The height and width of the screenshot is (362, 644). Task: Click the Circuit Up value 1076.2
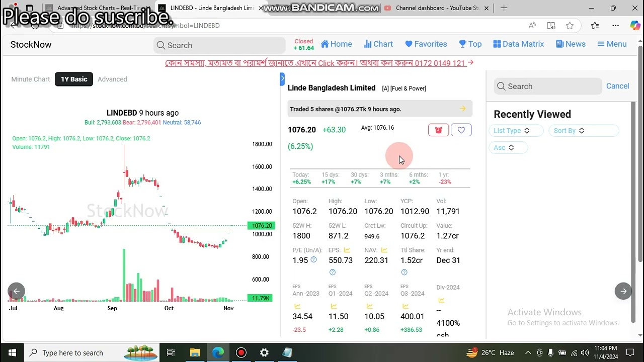(414, 236)
